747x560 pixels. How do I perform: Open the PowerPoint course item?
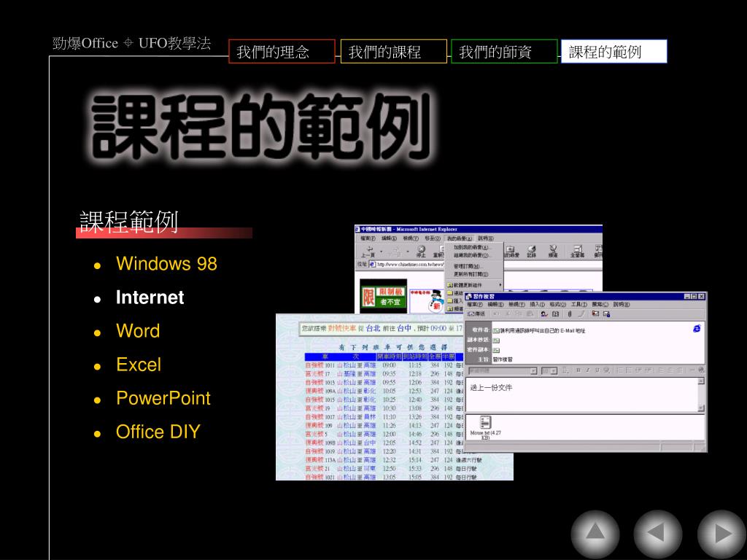[163, 398]
